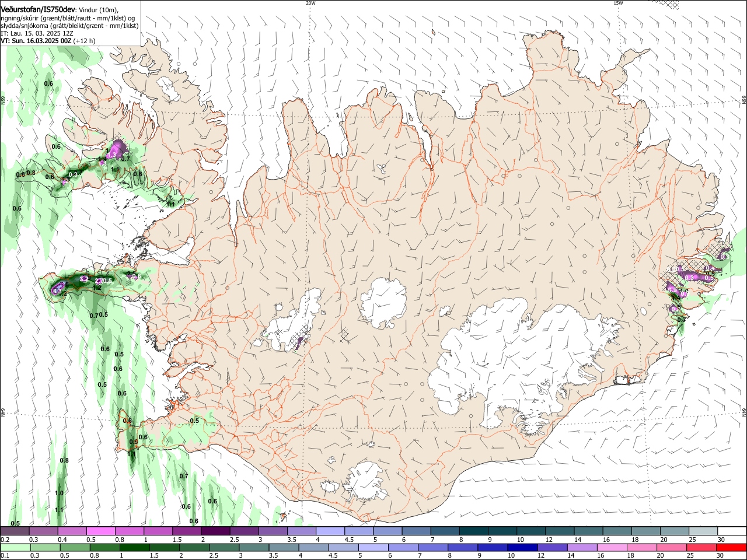Click the 18–20 swatch in upper scale

coord(646,531)
